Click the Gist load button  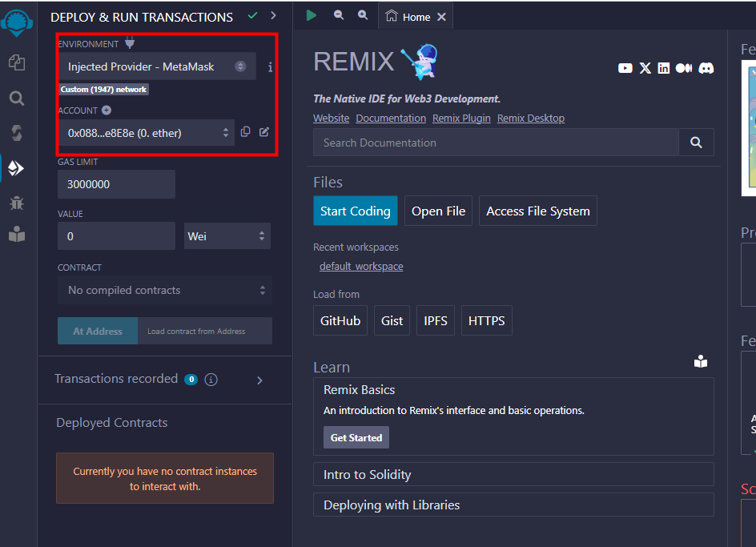tap(392, 320)
